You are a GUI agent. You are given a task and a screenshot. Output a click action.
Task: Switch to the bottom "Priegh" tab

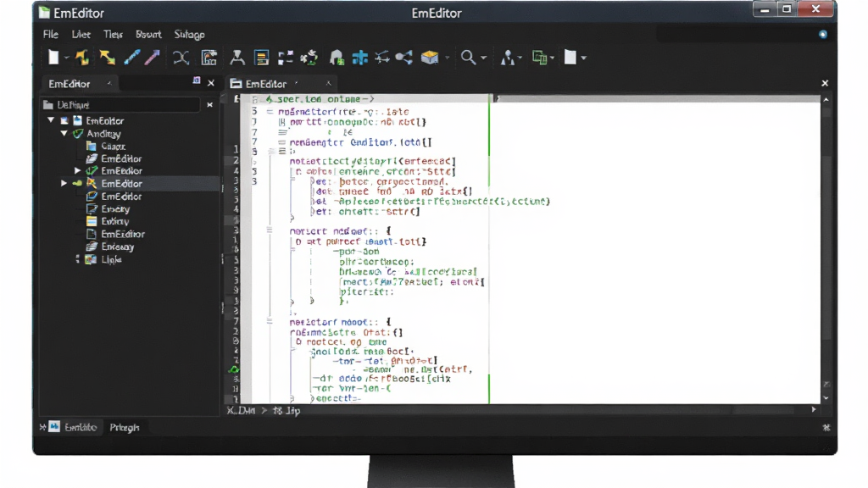click(x=124, y=428)
